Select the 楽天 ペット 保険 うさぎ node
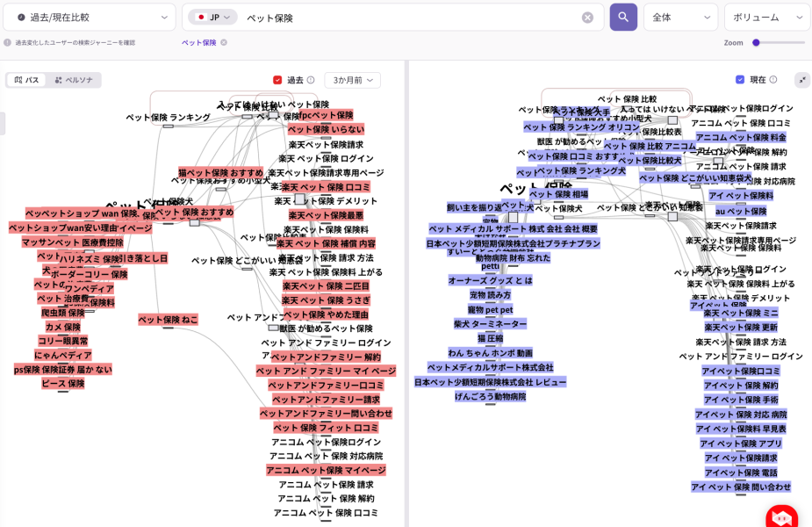 [x=326, y=300]
